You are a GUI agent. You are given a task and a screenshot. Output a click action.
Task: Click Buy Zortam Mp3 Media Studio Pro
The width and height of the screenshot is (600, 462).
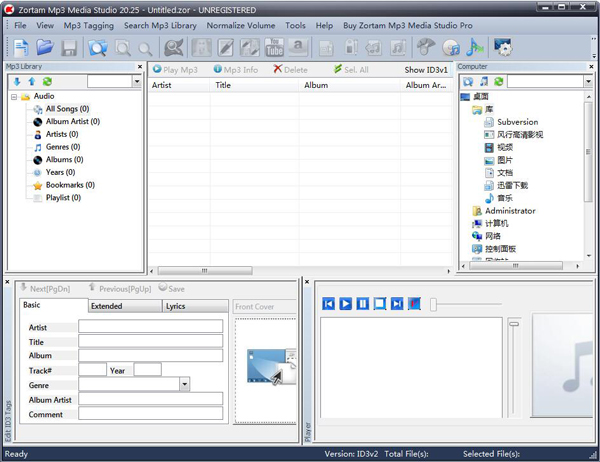point(408,26)
